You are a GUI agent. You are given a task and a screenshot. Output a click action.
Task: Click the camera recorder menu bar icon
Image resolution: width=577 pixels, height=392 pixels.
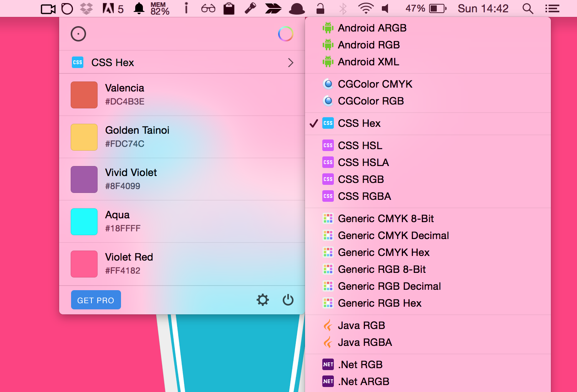point(48,9)
